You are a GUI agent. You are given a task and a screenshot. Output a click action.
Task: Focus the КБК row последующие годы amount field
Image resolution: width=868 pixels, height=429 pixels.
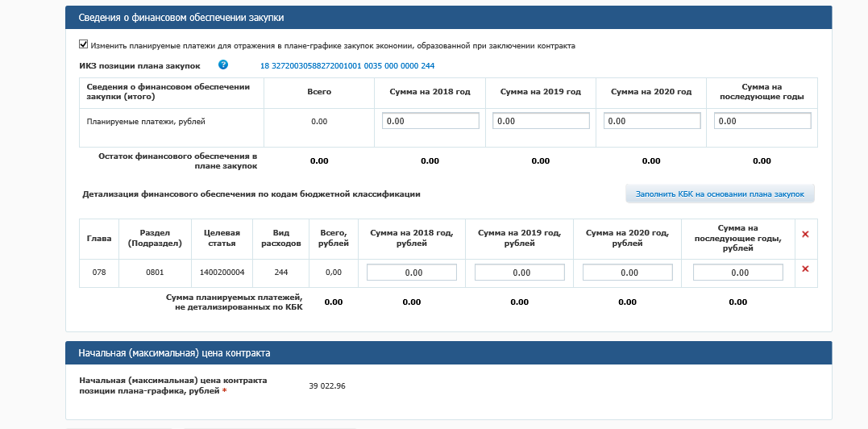pyautogui.click(x=737, y=273)
